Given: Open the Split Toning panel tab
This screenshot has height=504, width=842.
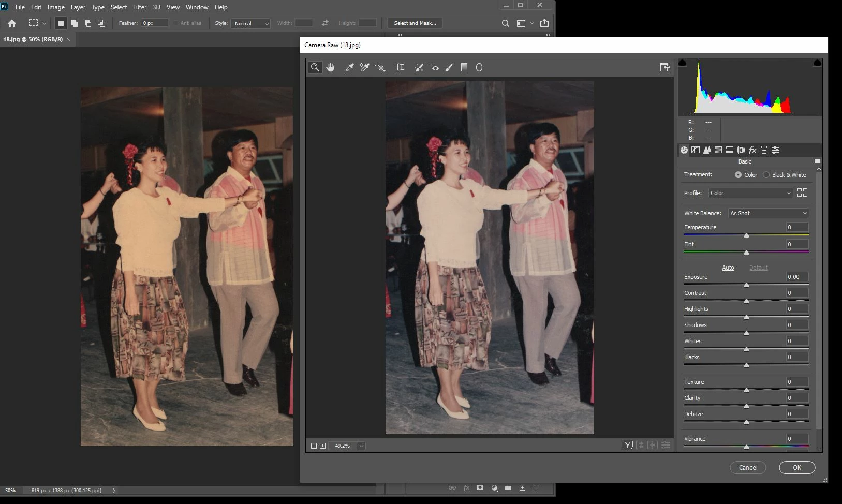Looking at the screenshot, I should pyautogui.click(x=730, y=150).
